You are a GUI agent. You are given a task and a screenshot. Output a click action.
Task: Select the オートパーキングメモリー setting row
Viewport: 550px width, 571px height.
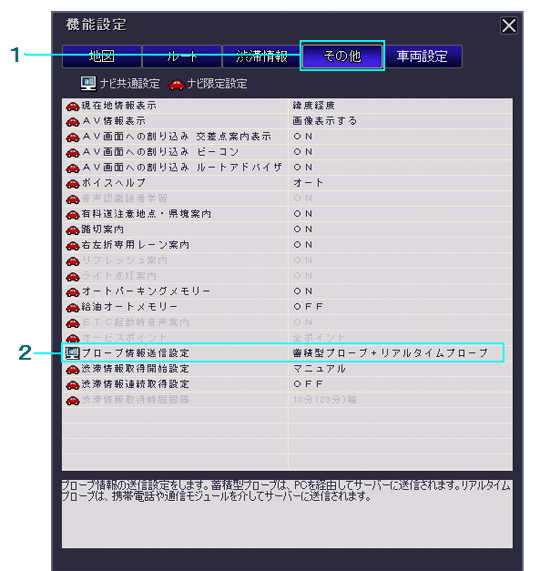(287, 291)
